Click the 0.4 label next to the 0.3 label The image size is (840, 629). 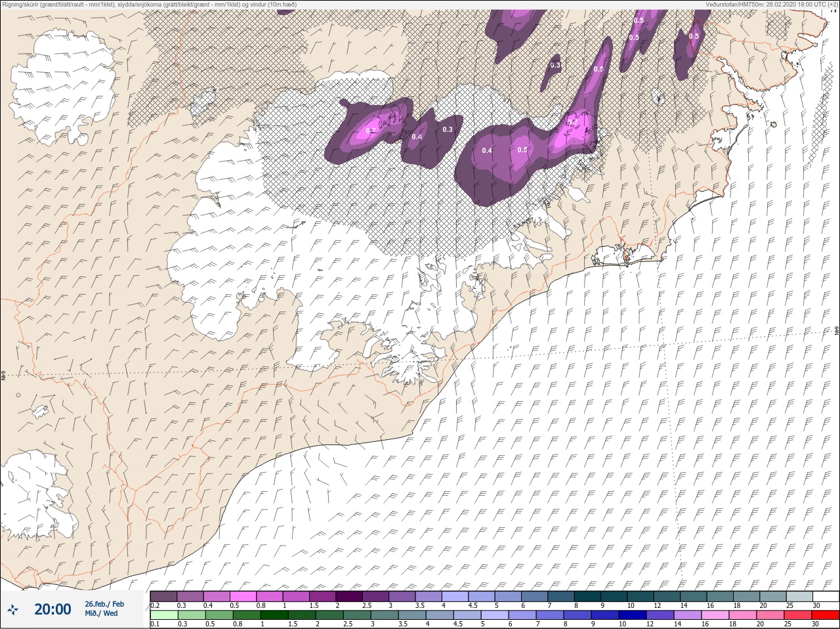[417, 137]
